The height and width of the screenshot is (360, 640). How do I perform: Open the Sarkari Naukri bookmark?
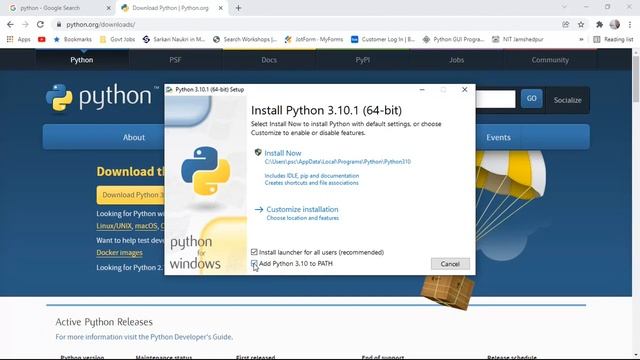pos(174,39)
